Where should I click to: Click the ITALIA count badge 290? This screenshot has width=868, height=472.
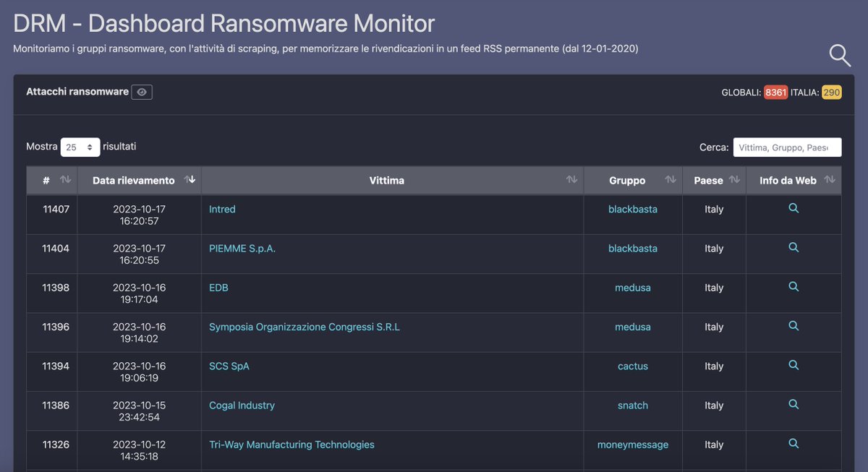832,93
